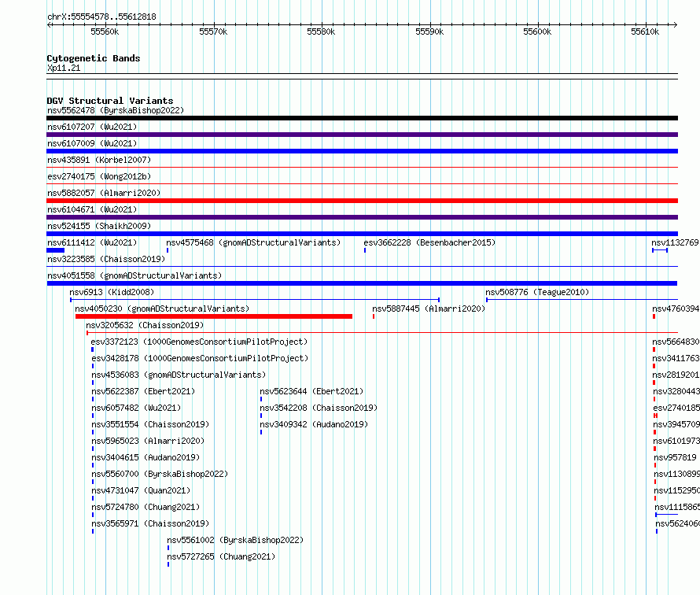Click nsv508776 (Teague2010) label
Image resolution: width=700 pixels, height=595 pixels.
pyautogui.click(x=537, y=292)
